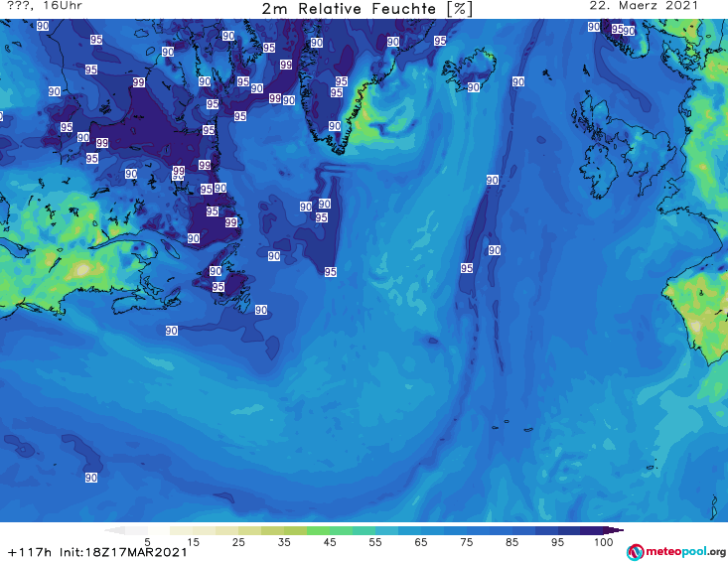Open the meteopool.org link text
This screenshot has width=728, height=562.
click(x=685, y=552)
